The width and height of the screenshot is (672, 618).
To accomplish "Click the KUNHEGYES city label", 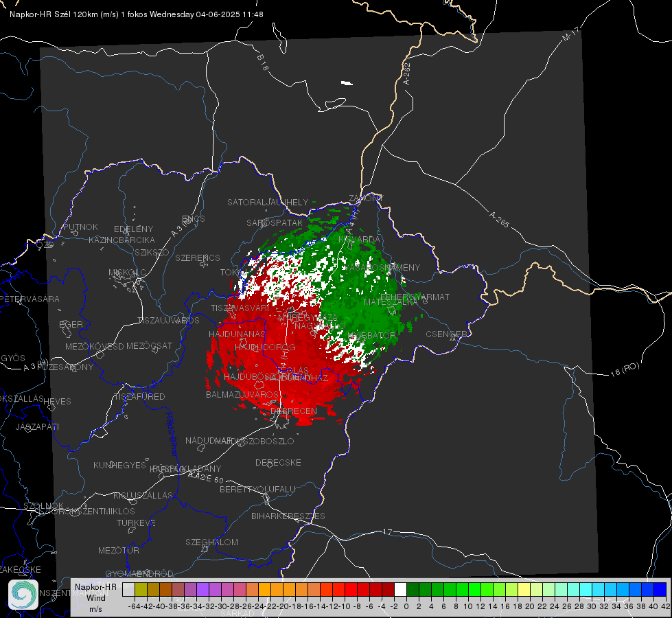I will 120,465.
